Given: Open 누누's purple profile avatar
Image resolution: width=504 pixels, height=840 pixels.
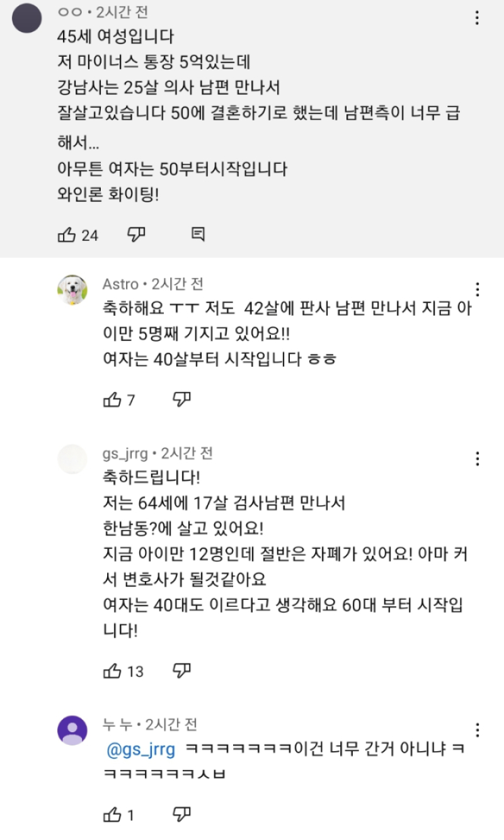Looking at the screenshot, I should click(x=72, y=730).
